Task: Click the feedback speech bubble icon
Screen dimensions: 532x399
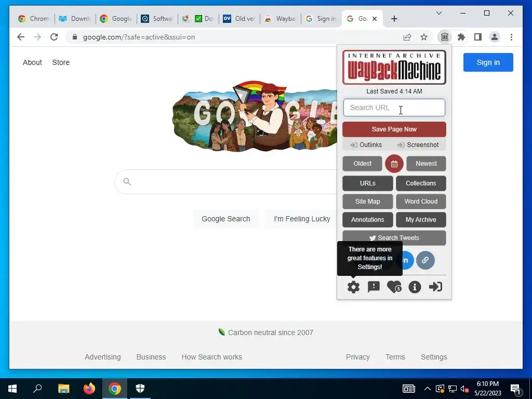Action: [374, 287]
